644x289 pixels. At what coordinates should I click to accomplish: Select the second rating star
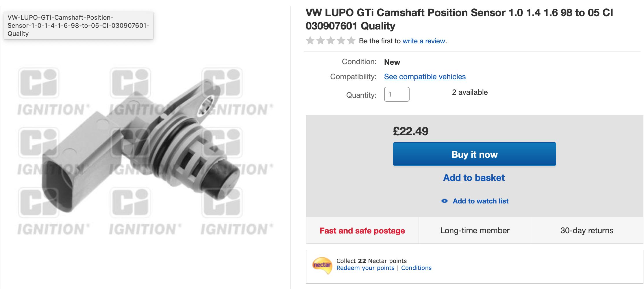click(x=321, y=41)
